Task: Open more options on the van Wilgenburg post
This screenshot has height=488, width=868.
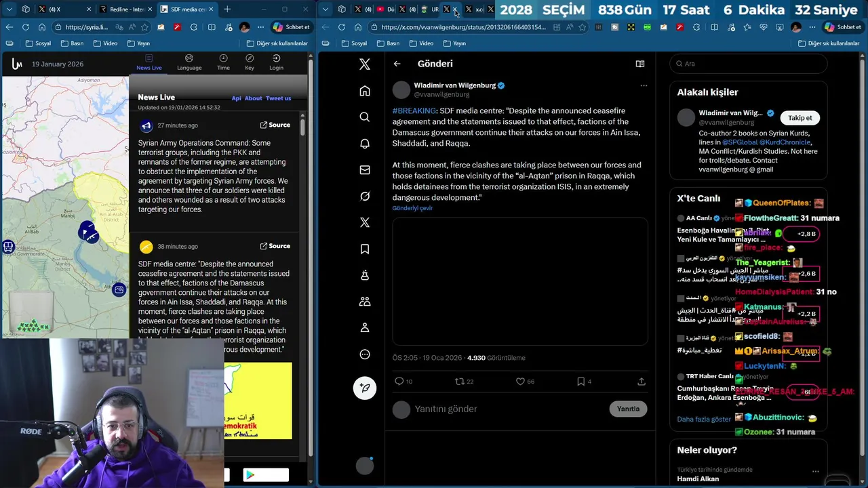Action: [644, 85]
